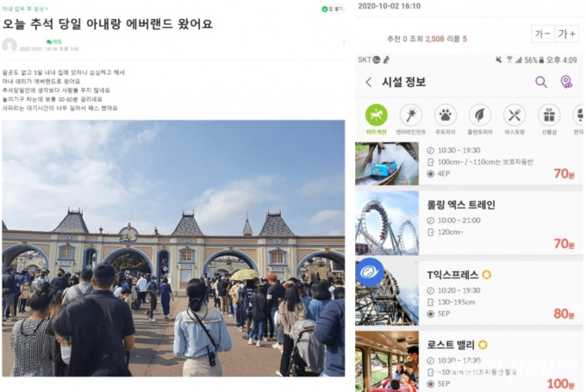Tap the purple search magnifier icon
The width and height of the screenshot is (586, 392).
pos(541,82)
